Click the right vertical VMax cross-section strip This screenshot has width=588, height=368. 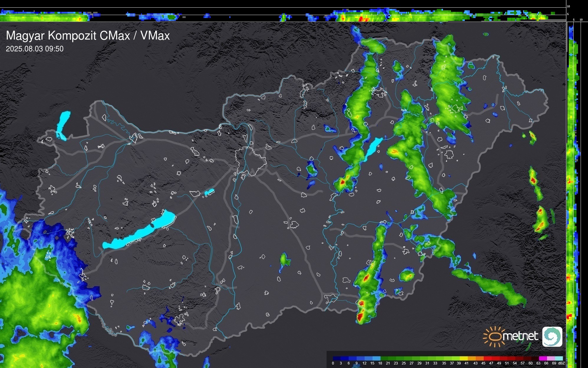coord(573,192)
